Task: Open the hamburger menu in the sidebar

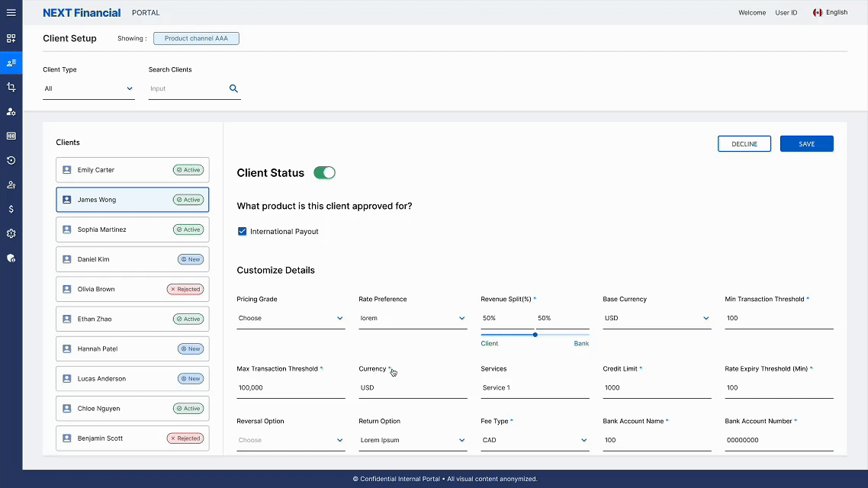Action: coord(11,13)
